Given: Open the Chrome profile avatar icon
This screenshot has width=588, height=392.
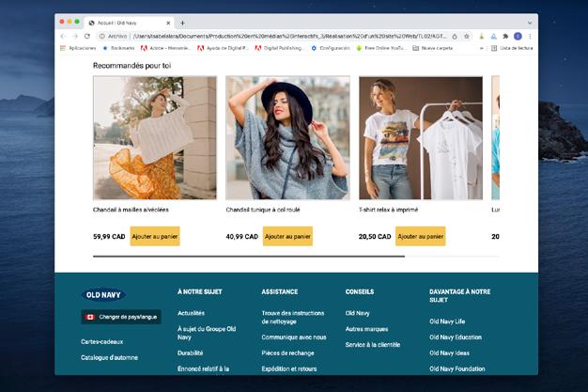Looking at the screenshot, I should click(x=518, y=37).
